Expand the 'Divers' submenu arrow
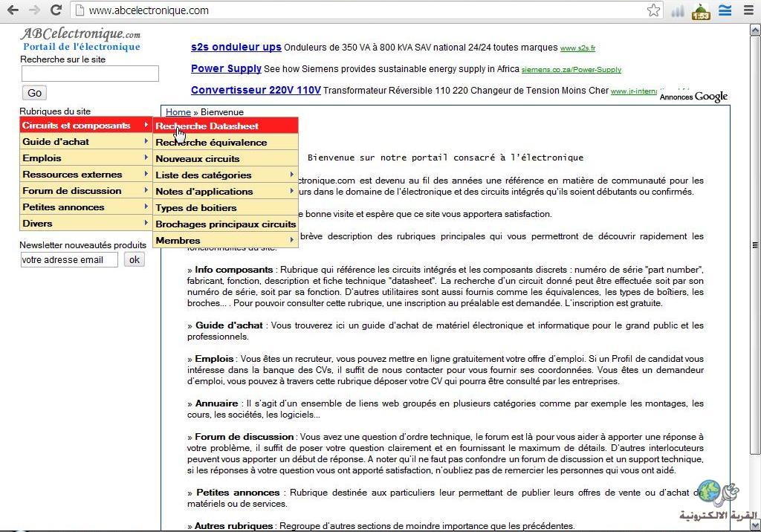 point(146,223)
